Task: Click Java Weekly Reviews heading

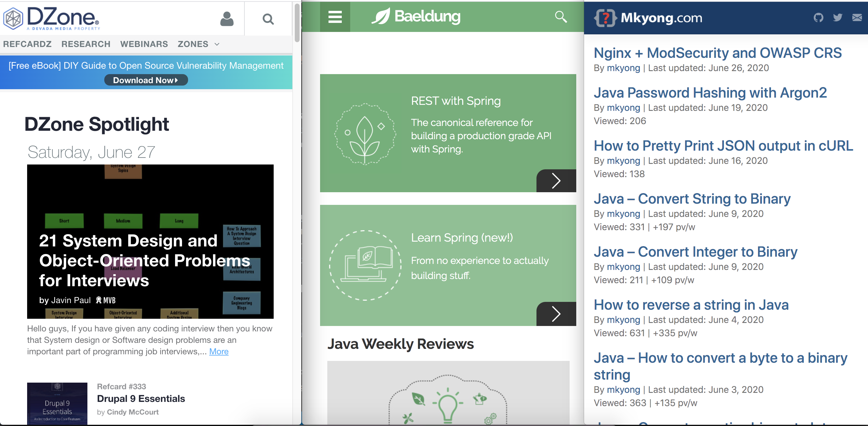Action: point(400,344)
